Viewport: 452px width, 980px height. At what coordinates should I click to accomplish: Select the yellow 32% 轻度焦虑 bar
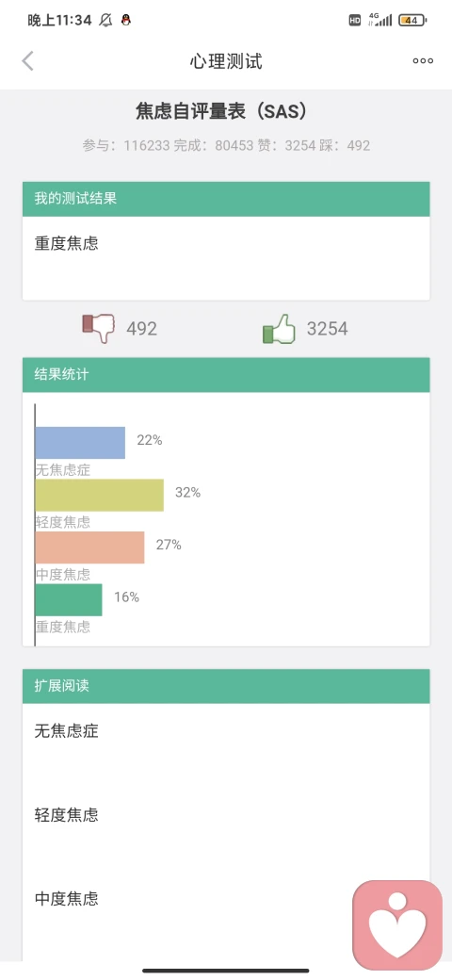(99, 495)
